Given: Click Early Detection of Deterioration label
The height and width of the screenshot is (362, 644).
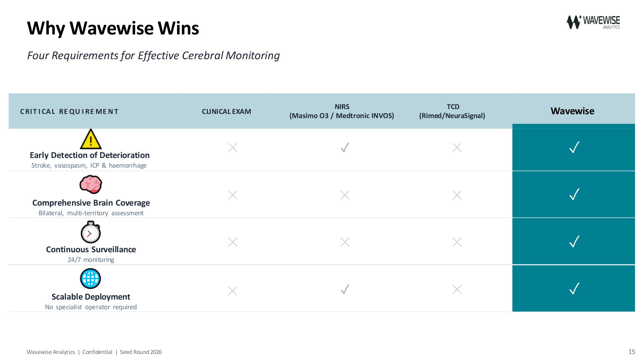Looking at the screenshot, I should pyautogui.click(x=90, y=155).
